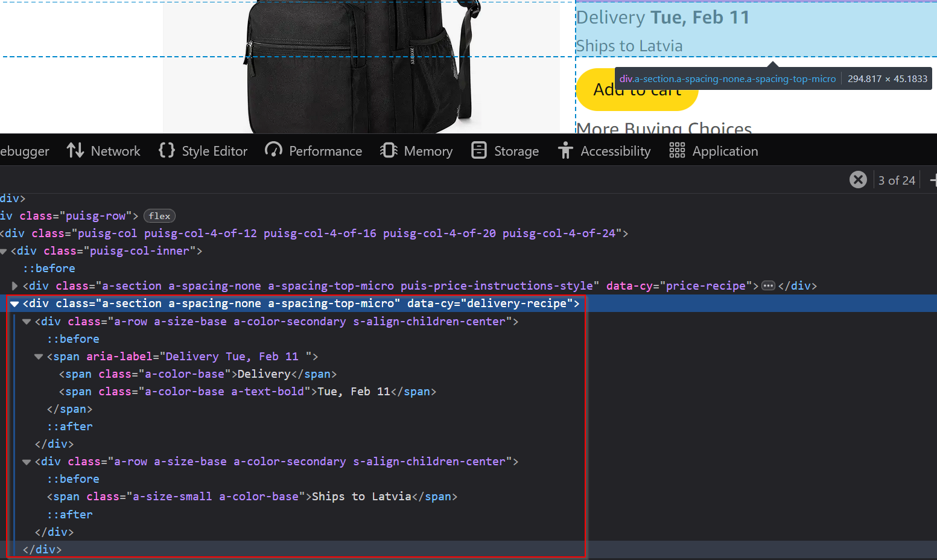This screenshot has width=937, height=560.
Task: Open the Accessibility panel
Action: point(604,150)
